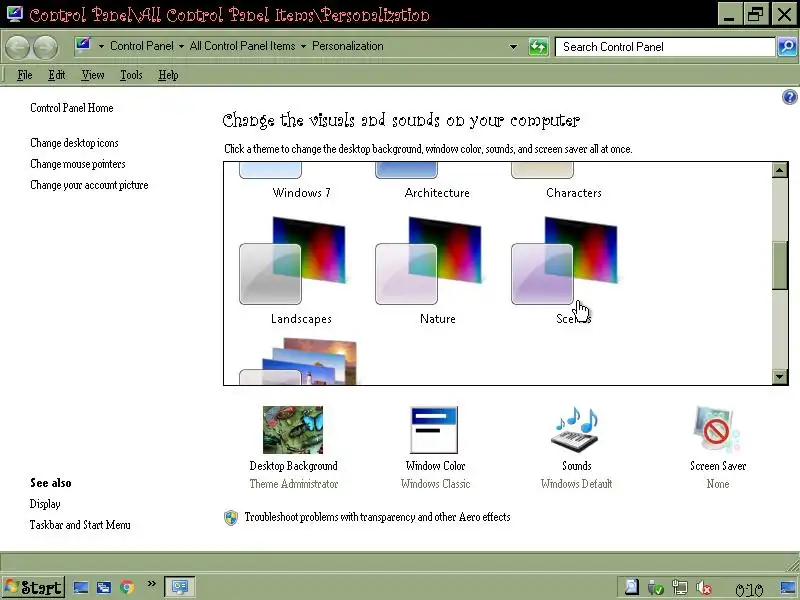Screen dimensions: 800x600
Task: Click the Control Panel icon in address bar
Action: click(x=83, y=45)
